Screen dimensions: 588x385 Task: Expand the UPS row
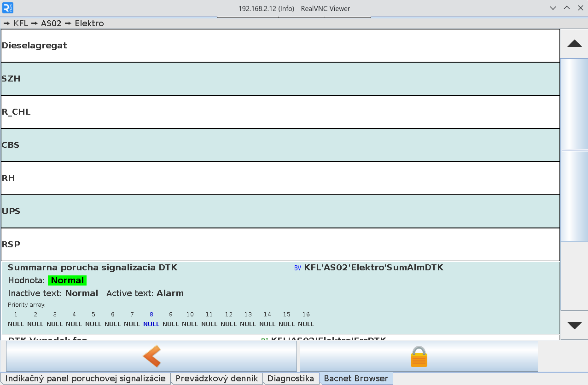[280, 211]
